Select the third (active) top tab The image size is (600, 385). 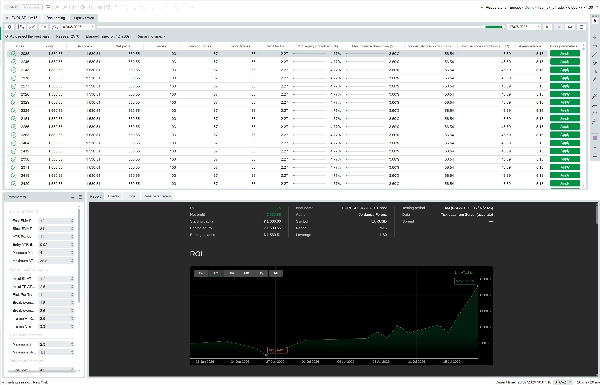coord(84,18)
